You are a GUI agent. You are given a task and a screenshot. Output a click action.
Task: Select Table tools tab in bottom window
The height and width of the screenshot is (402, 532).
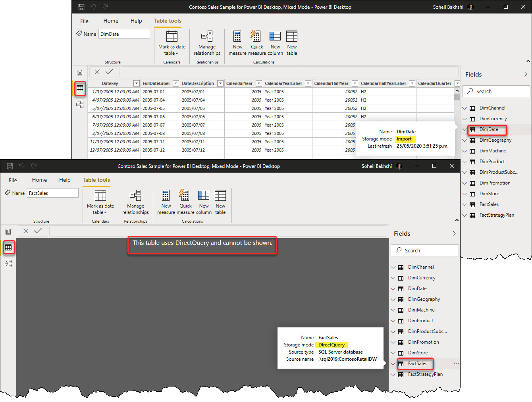[96, 180]
